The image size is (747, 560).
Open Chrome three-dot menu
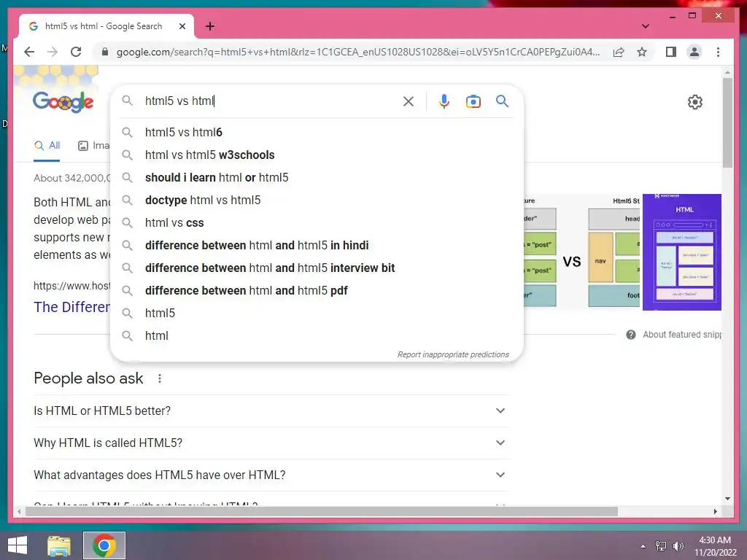tap(718, 52)
